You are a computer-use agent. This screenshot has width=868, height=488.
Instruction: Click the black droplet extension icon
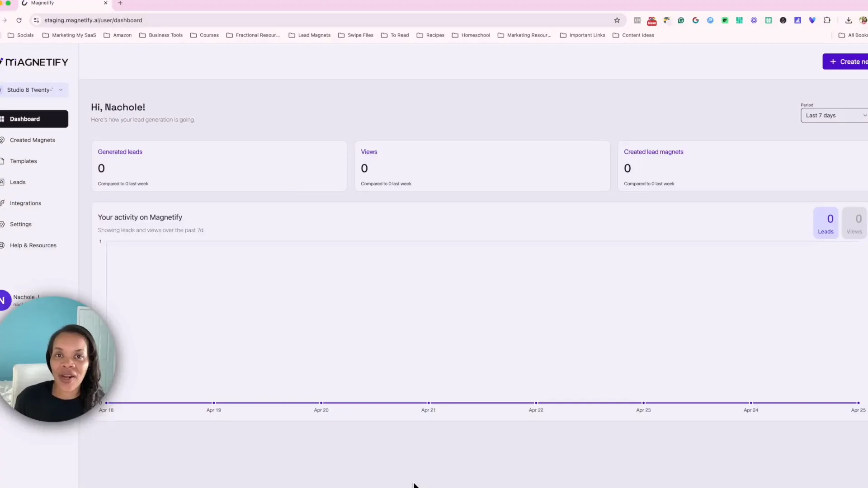point(783,20)
